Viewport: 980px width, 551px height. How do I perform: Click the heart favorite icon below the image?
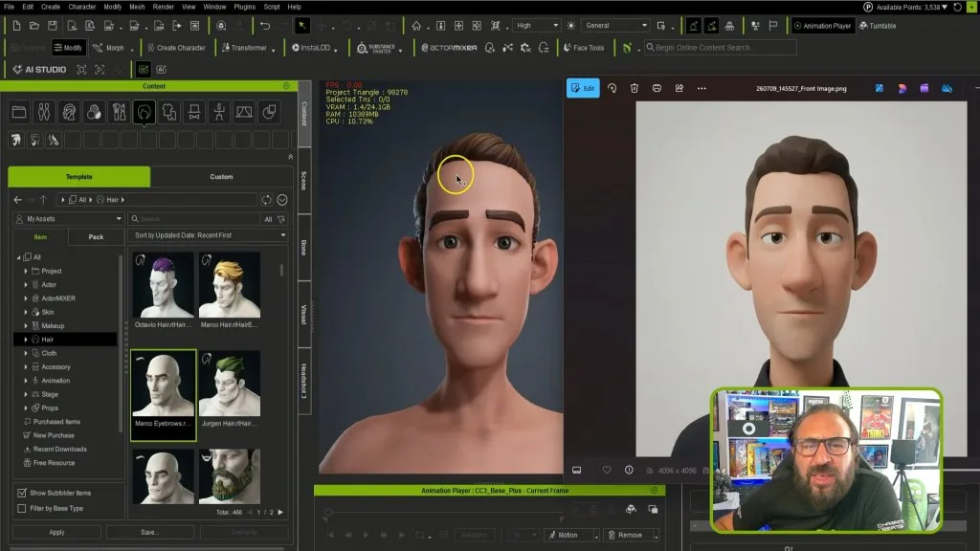click(606, 470)
